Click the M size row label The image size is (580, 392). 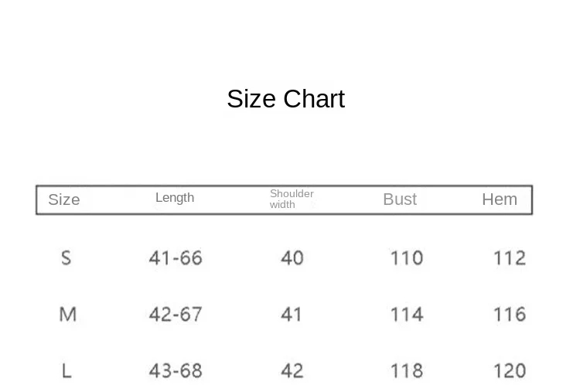[68, 315]
